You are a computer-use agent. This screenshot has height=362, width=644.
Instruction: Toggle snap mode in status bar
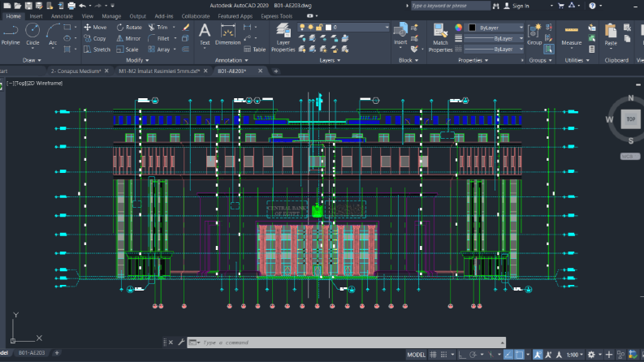[443, 355]
